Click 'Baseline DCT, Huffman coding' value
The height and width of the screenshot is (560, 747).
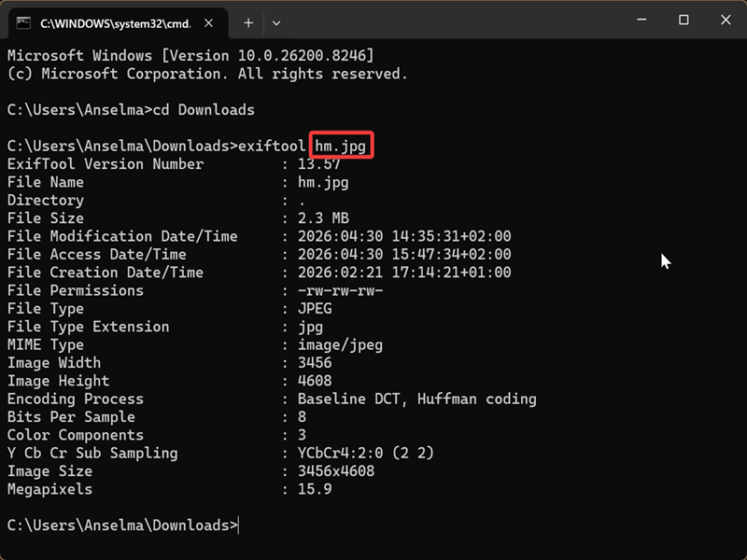pos(416,399)
